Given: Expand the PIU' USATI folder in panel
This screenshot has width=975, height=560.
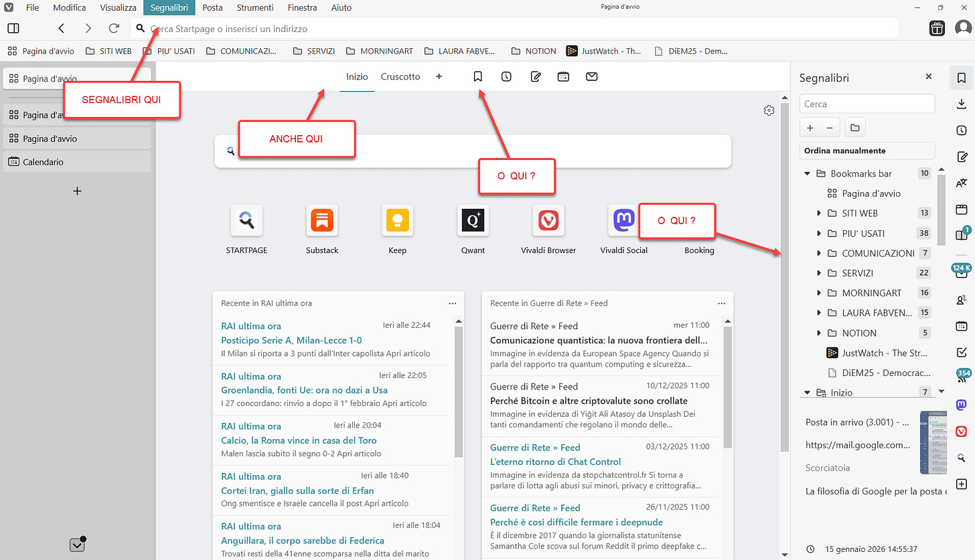Looking at the screenshot, I should pos(819,234).
